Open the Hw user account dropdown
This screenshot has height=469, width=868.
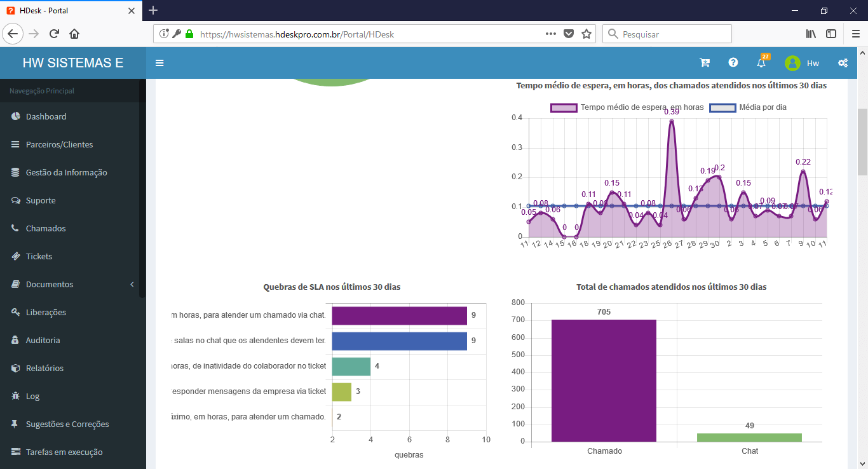click(802, 63)
